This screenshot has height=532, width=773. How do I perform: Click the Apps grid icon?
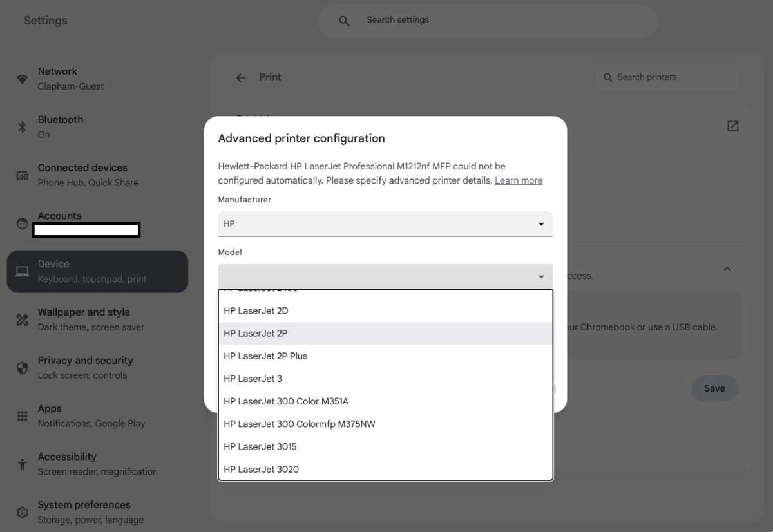[23, 416]
